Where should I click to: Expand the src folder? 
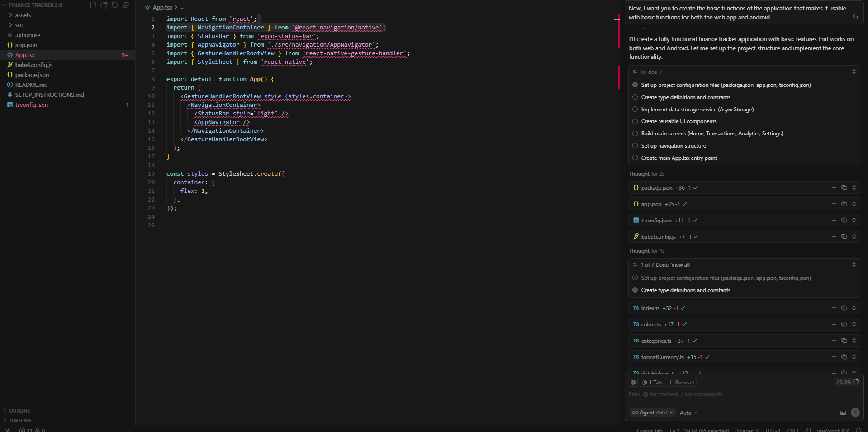[19, 25]
